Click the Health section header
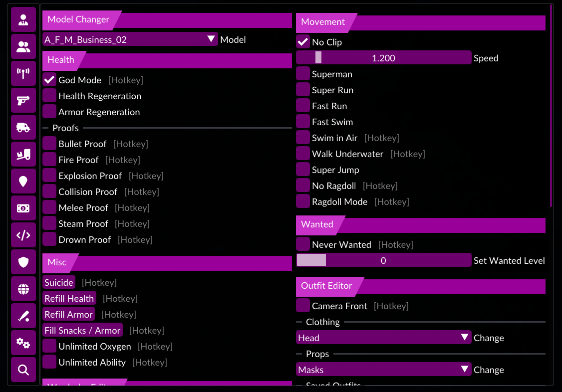Viewport: 562px width, 392px height. pos(167,60)
